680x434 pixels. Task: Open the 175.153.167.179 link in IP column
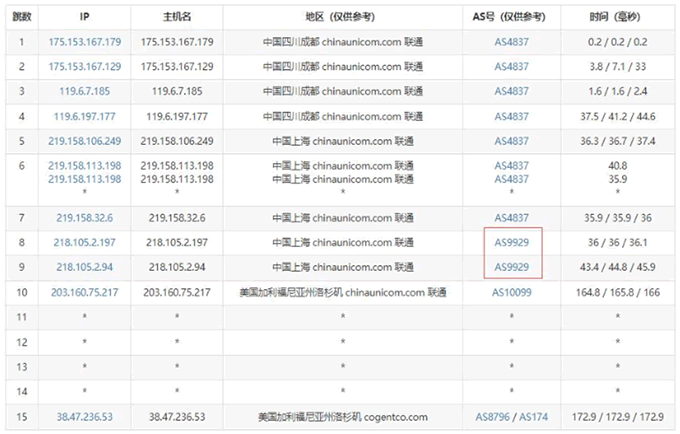click(85, 42)
